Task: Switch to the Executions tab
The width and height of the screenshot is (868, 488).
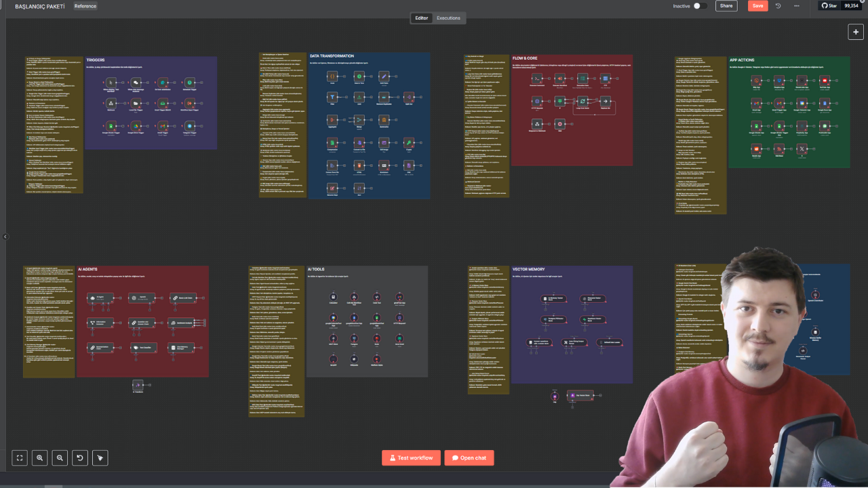Action: [448, 18]
